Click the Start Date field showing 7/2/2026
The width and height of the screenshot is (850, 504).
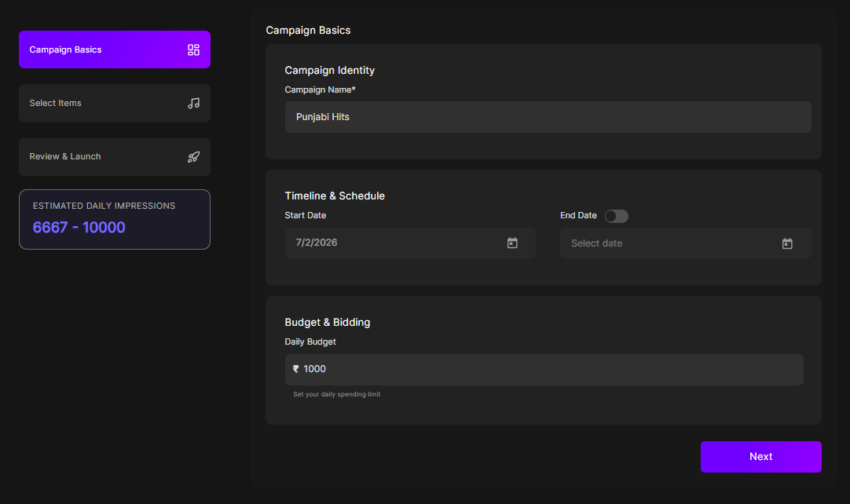click(410, 243)
